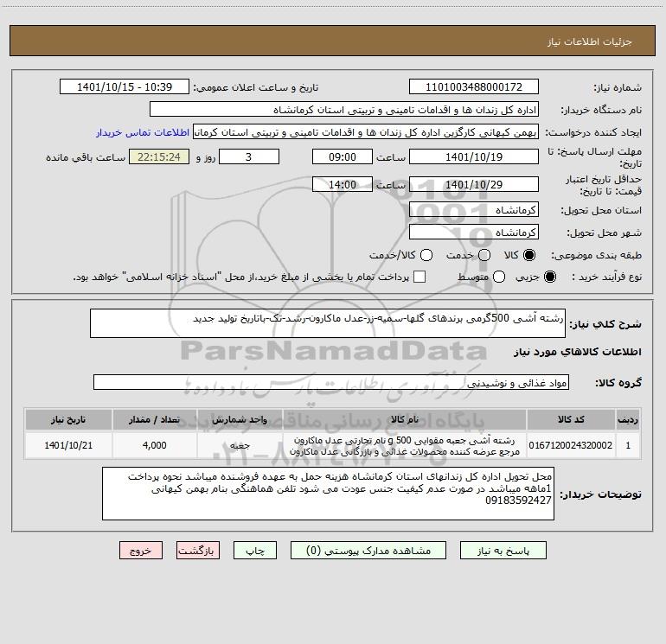Click the تعداد / مقدار column header
This screenshot has height=644, width=666.
154,419
